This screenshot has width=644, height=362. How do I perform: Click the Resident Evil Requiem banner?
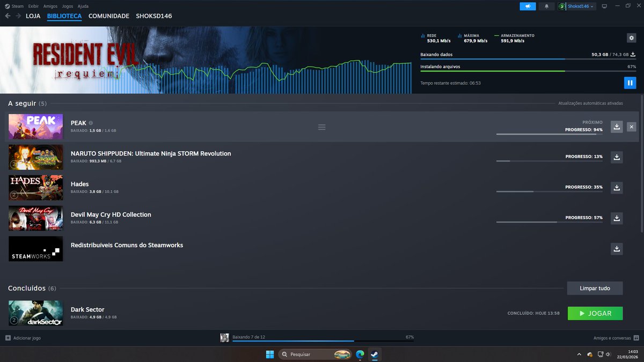(x=206, y=60)
